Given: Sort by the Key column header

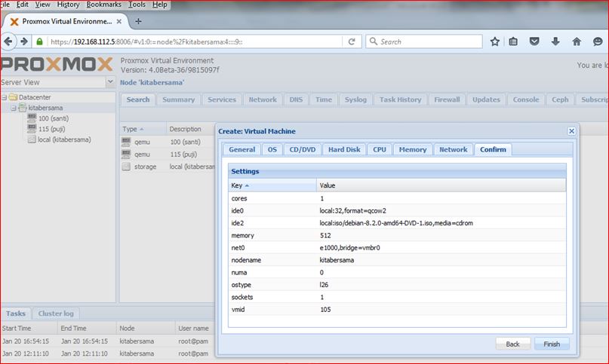Looking at the screenshot, I should point(272,185).
